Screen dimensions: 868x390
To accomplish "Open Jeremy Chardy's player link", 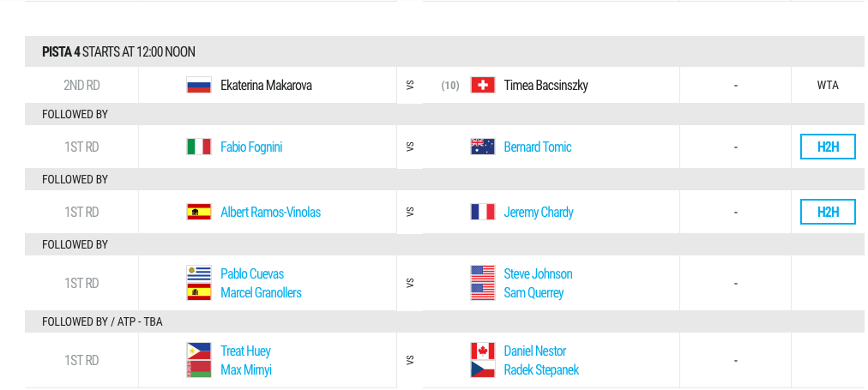I will click(x=539, y=213).
